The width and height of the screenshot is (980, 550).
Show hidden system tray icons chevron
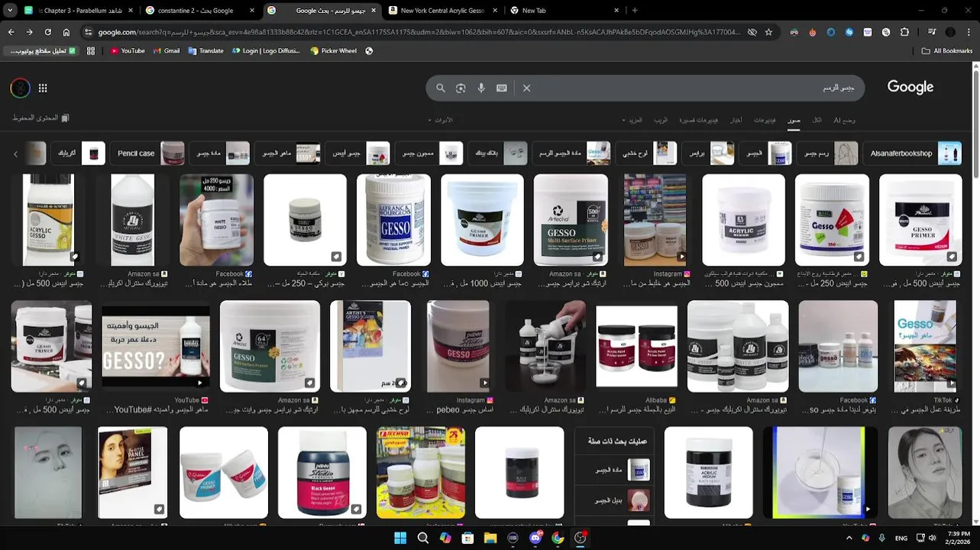(849, 538)
